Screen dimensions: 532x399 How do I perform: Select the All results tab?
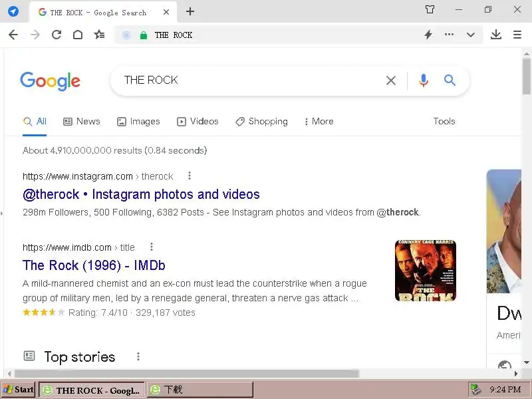[35, 122]
